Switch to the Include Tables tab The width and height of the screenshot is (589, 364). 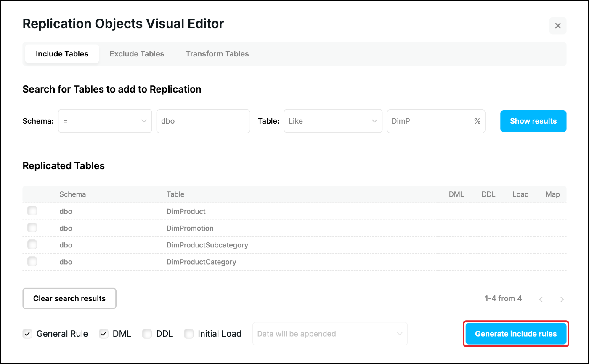click(x=62, y=54)
